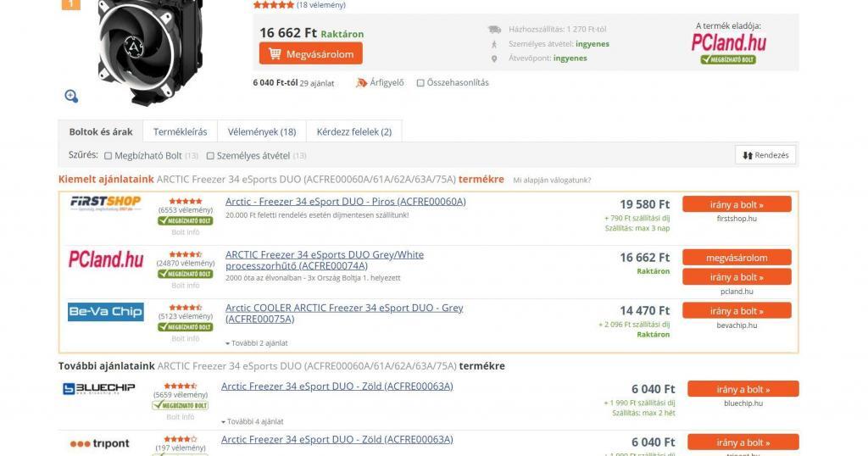Expand További 2 ajánlat under Be-Va Chip
The width and height of the screenshot is (868, 456).
pos(256,343)
